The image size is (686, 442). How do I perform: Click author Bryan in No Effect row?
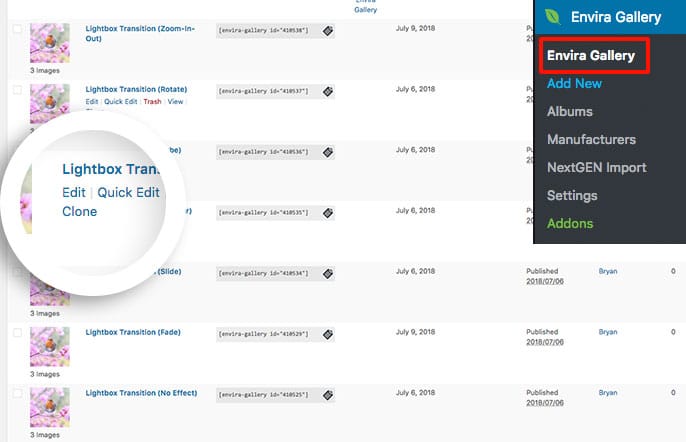[608, 393]
